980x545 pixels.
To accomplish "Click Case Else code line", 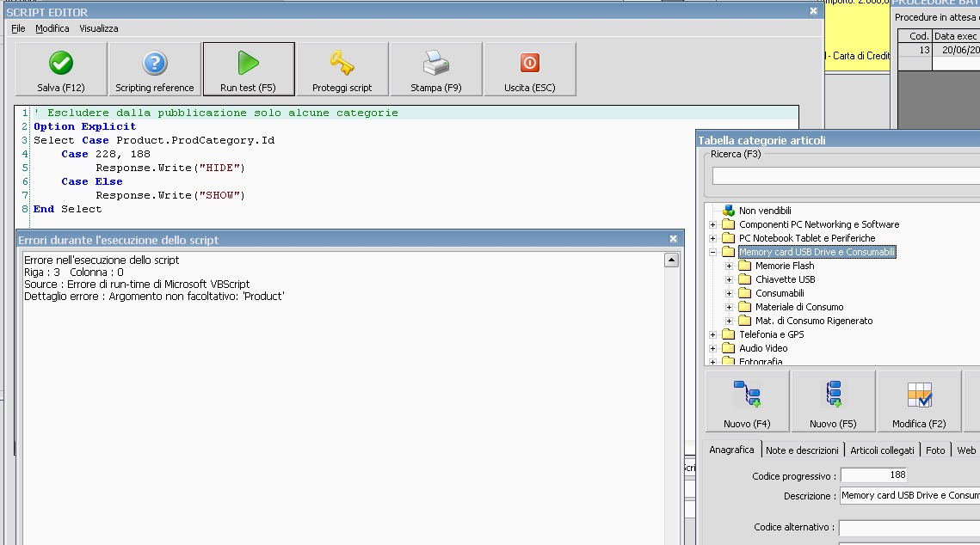I will tap(92, 181).
